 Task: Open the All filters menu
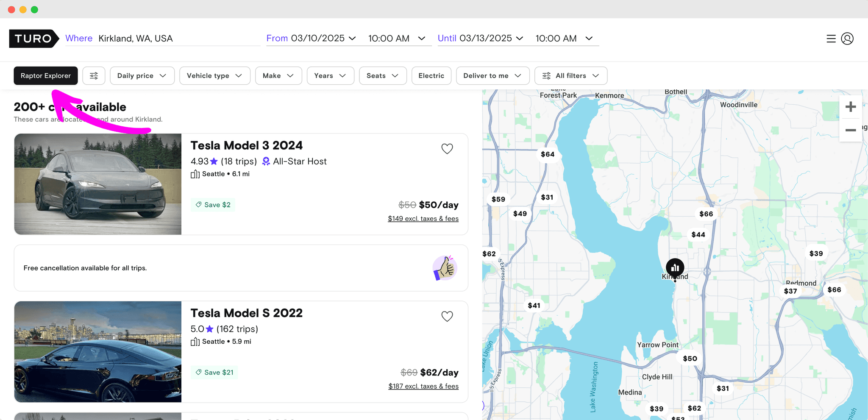point(570,75)
